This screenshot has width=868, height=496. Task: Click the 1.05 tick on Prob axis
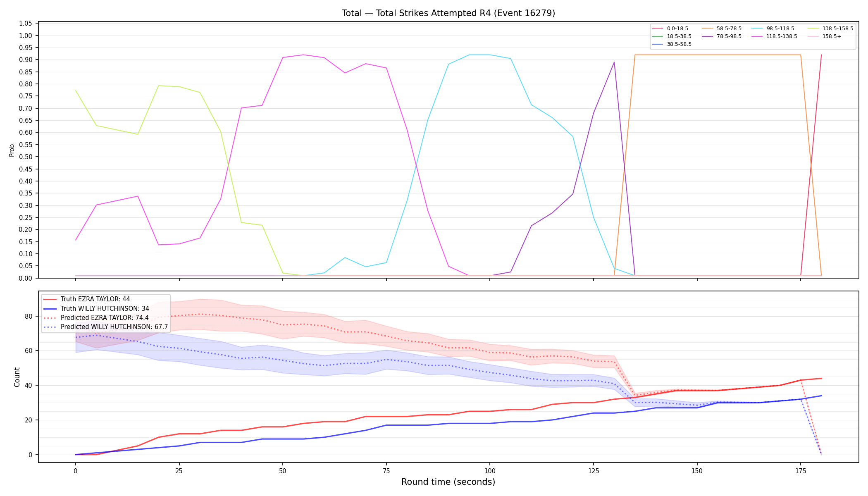coord(26,24)
